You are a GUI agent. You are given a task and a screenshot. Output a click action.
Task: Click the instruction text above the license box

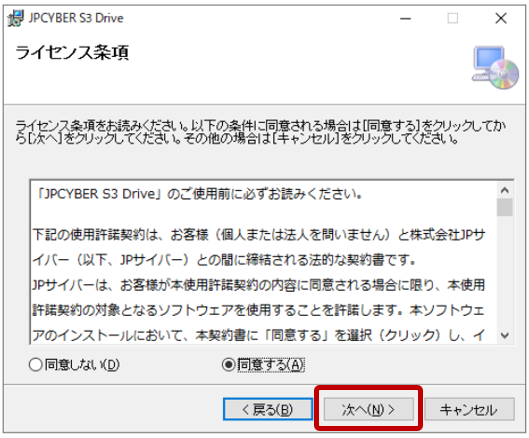260,132
